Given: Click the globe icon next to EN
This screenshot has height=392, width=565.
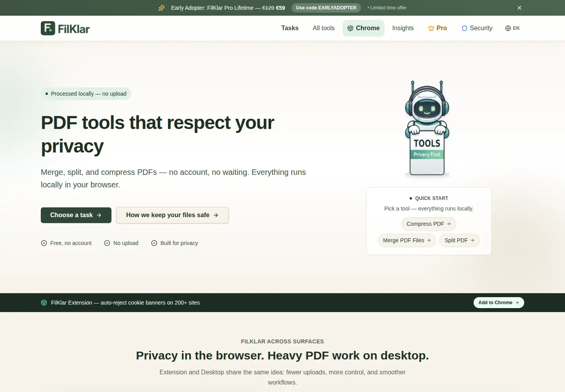Looking at the screenshot, I should pos(508,28).
